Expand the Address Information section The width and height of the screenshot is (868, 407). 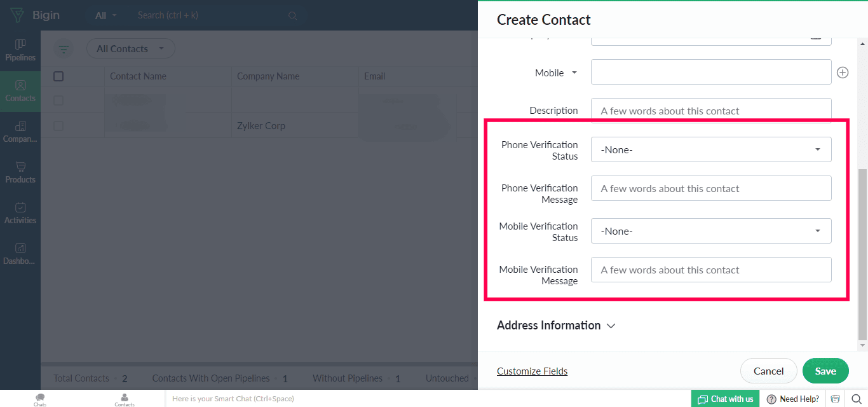[556, 326]
